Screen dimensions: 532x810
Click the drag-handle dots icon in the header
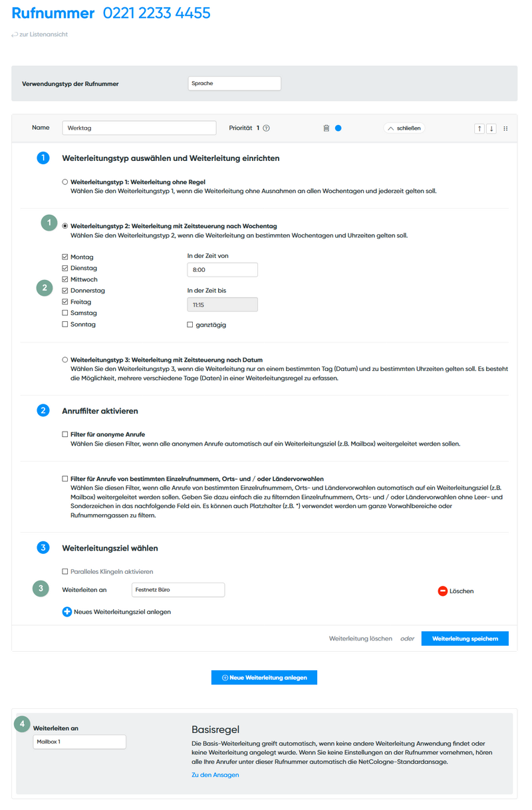coord(505,128)
